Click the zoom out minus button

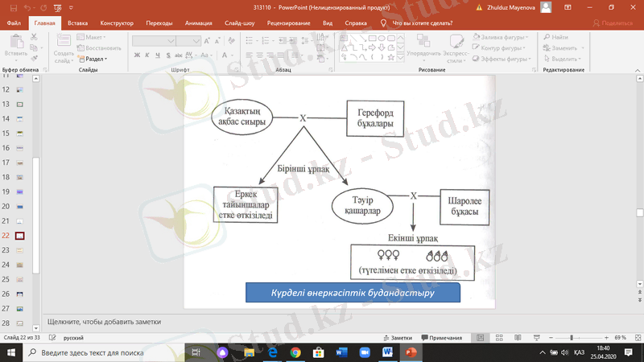coord(551,337)
